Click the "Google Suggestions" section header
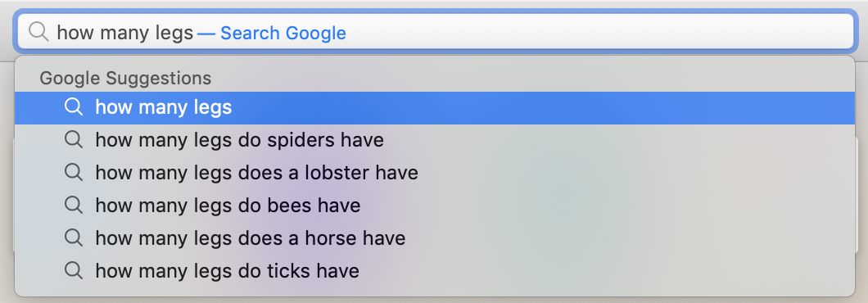 (125, 78)
